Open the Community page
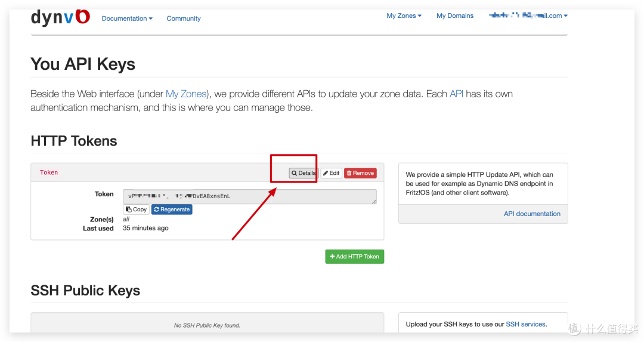This screenshot has width=644, height=342. coord(184,19)
